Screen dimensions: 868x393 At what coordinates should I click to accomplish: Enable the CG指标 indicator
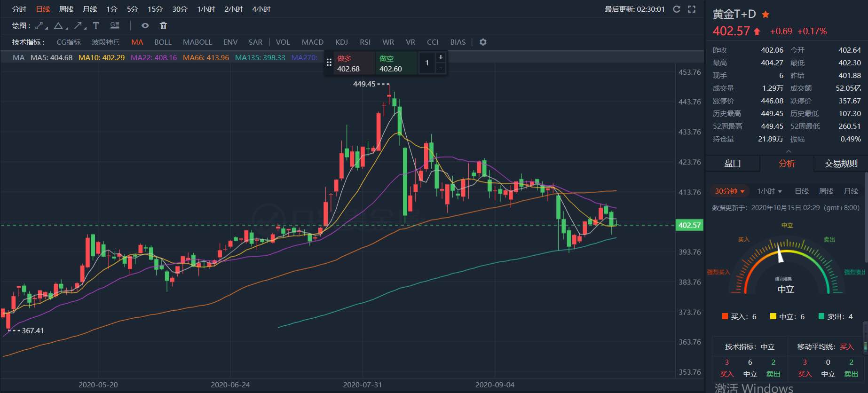(69, 42)
